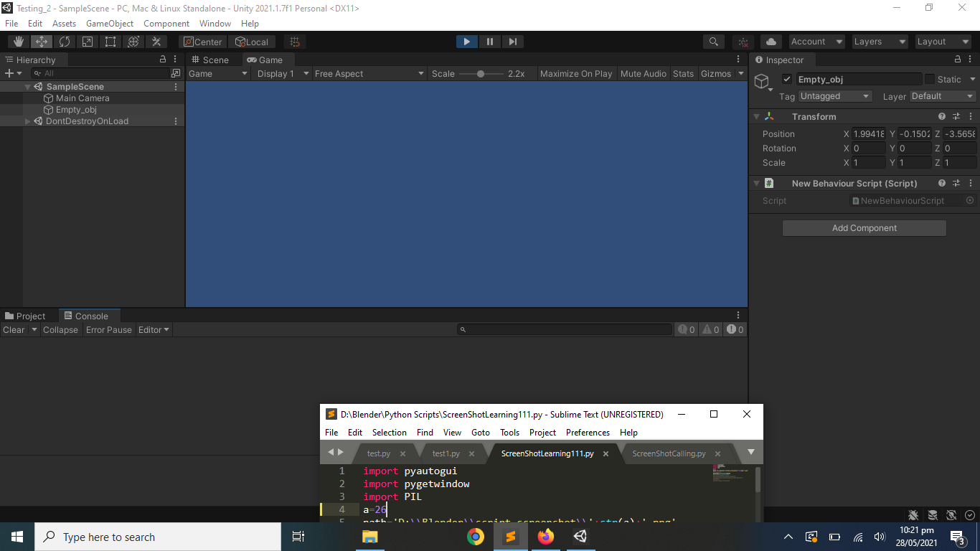Open the Hierarchy panel kebab menu
Viewport: 980px width, 551px height.
pyautogui.click(x=176, y=60)
